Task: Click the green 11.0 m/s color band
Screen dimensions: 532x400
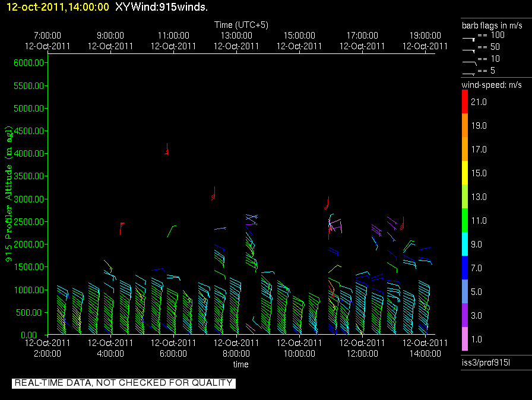Action: pyautogui.click(x=464, y=220)
